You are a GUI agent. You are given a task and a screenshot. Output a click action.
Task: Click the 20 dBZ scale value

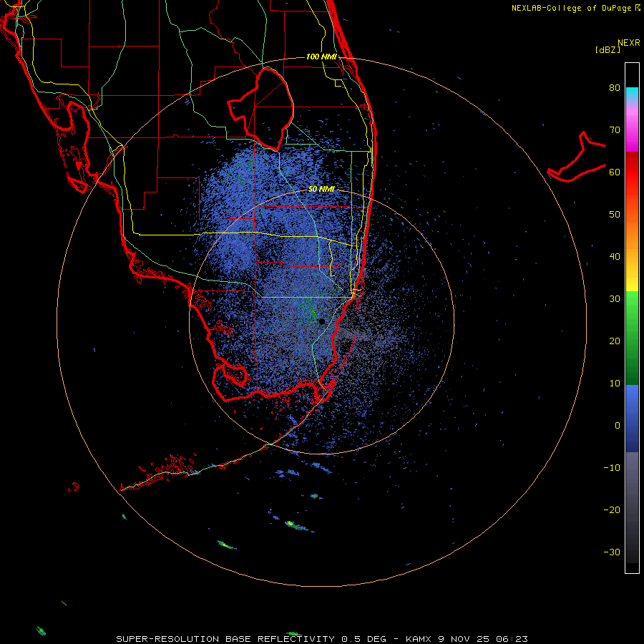pos(615,341)
